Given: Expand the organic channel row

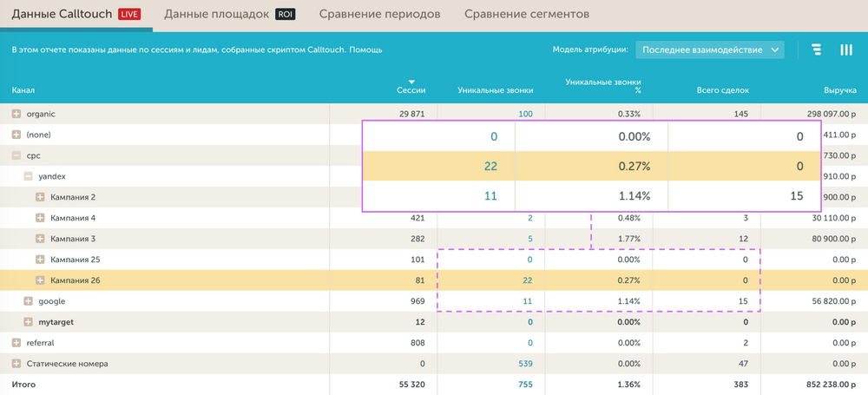Looking at the screenshot, I should (16, 114).
